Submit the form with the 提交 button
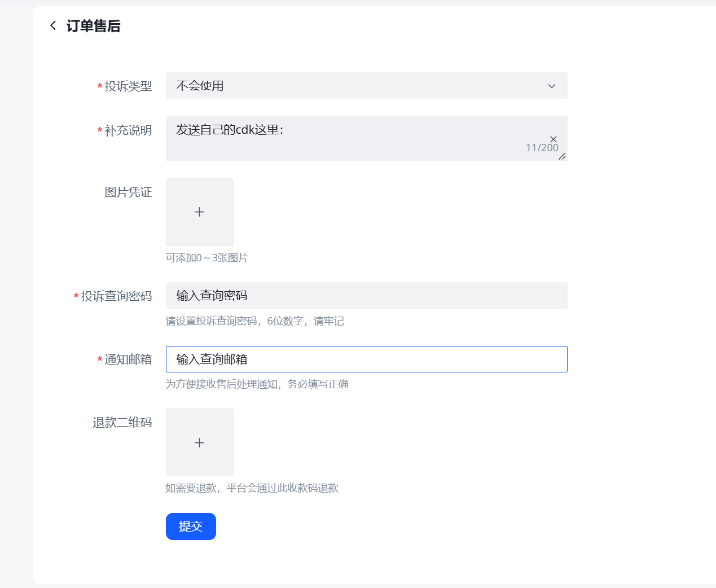The width and height of the screenshot is (716, 588). coord(191,526)
